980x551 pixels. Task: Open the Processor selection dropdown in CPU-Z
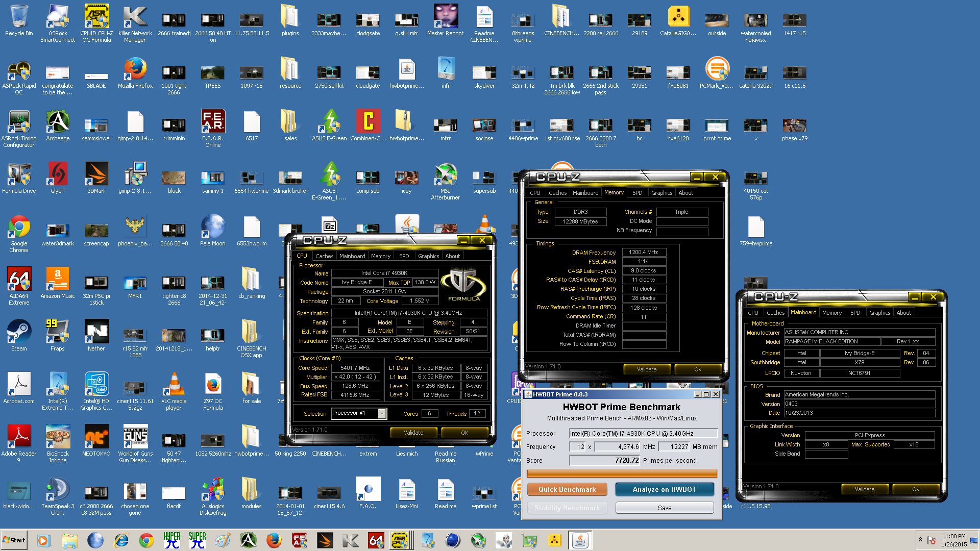click(x=382, y=413)
